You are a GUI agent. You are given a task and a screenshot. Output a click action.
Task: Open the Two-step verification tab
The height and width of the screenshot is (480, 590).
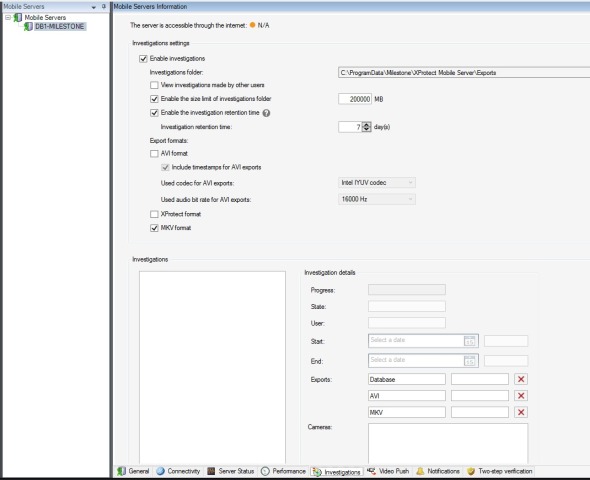pos(500,471)
